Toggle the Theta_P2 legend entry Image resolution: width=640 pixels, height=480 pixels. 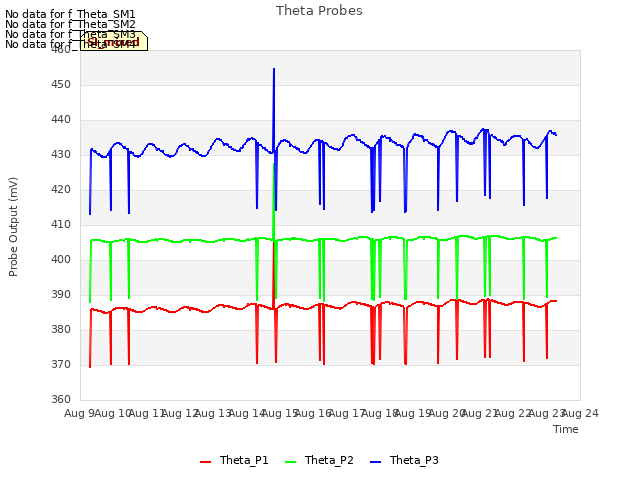319,460
